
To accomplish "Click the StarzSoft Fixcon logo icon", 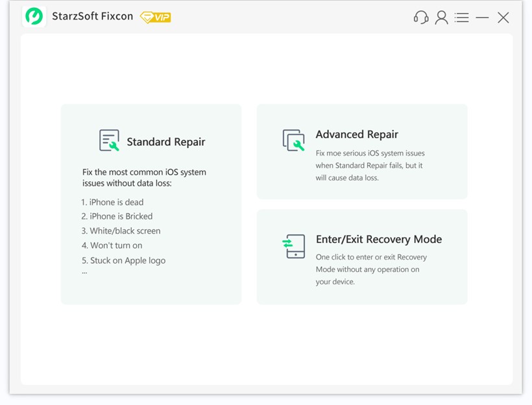I will (34, 17).
